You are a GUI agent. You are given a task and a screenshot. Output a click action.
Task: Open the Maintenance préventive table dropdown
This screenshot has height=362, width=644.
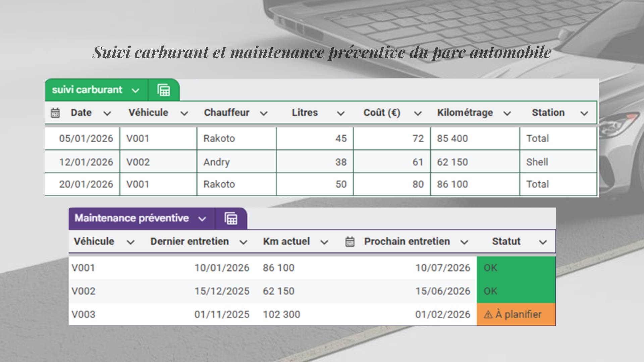(202, 219)
